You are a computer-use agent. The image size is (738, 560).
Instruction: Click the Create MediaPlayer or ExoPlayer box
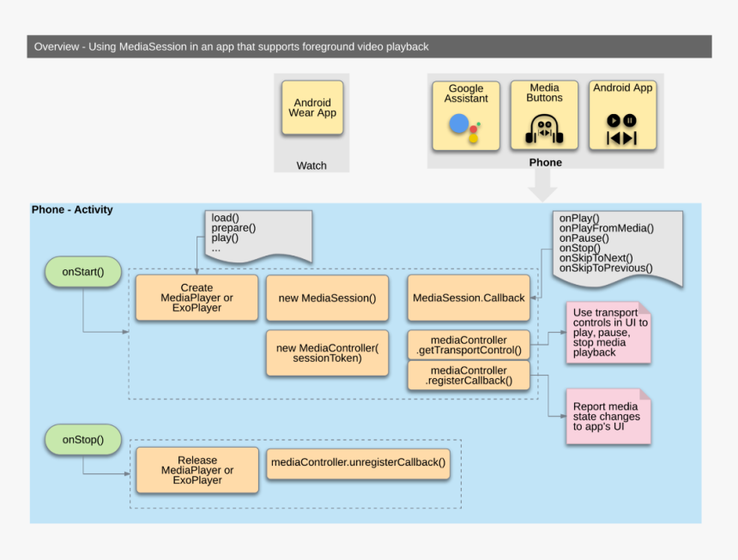pos(197,298)
